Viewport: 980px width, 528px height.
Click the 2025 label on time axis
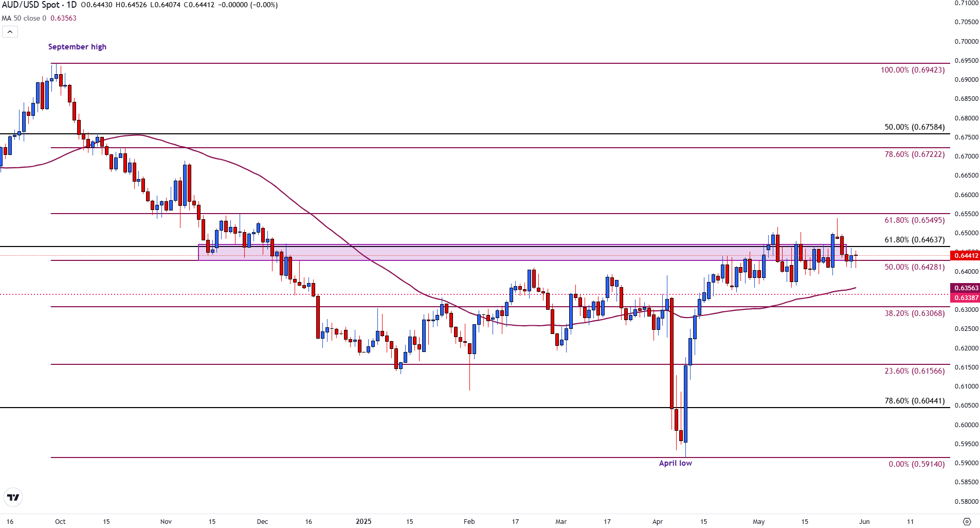point(364,521)
